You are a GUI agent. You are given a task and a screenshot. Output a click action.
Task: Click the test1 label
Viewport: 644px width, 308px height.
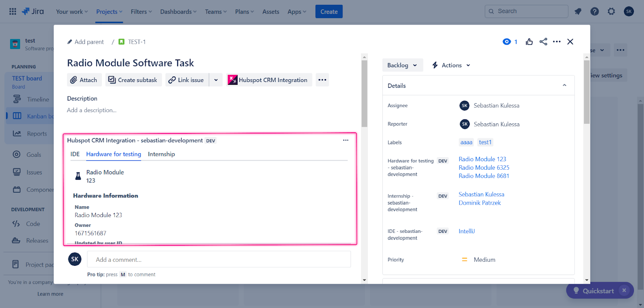(x=485, y=142)
